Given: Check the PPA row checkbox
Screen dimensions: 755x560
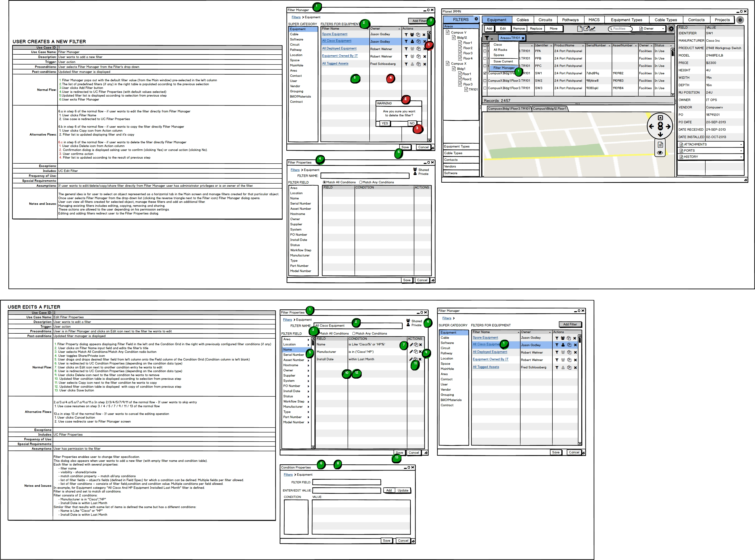Looking at the screenshot, I should click(485, 51).
